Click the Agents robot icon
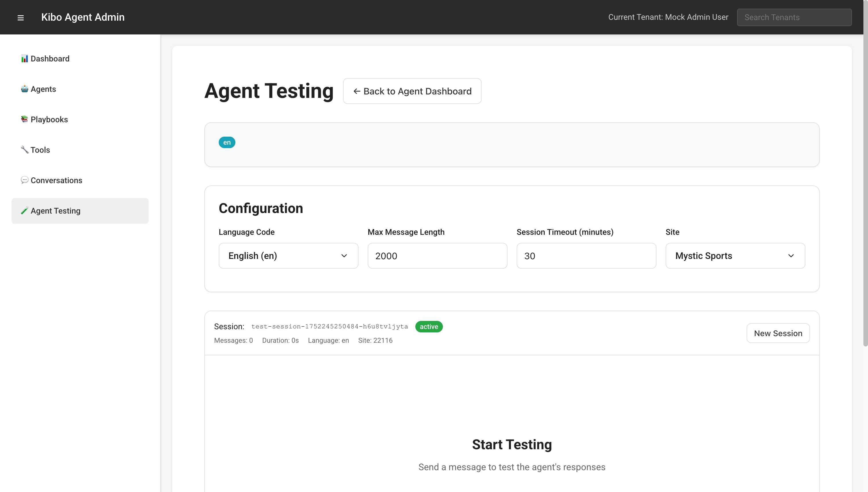Screen dimensions: 868x492 tap(24, 89)
